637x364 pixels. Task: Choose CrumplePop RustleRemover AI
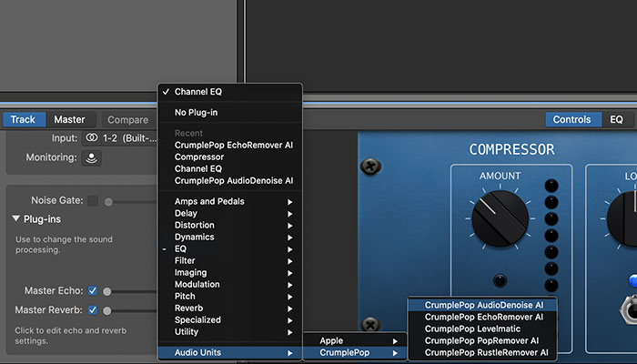click(482, 353)
